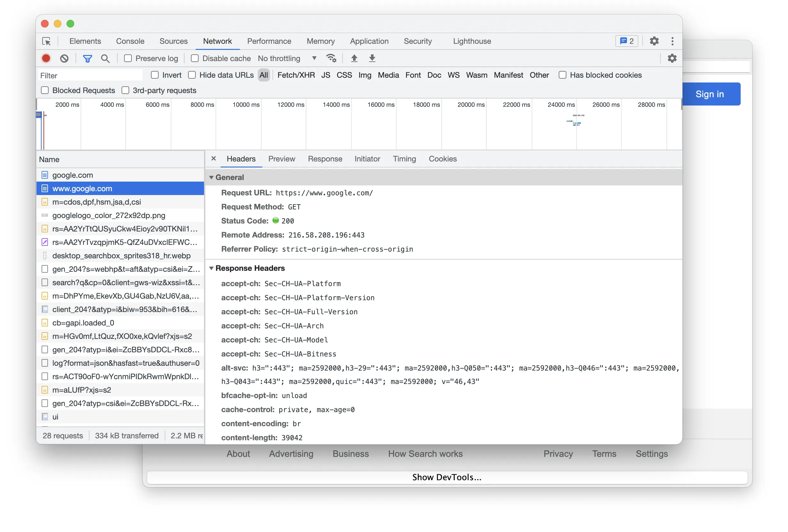Screen dimensions: 788x532
Task: Filter requests by JS type
Action: 326,75
